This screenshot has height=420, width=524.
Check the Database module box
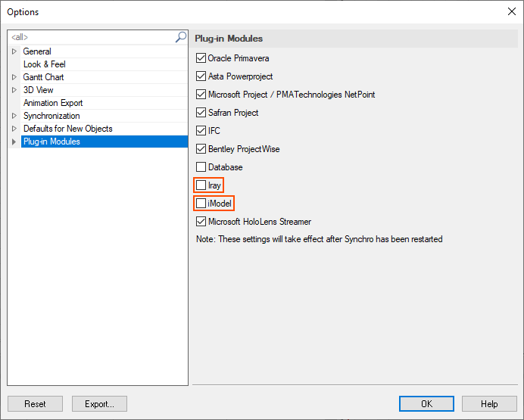tap(201, 167)
